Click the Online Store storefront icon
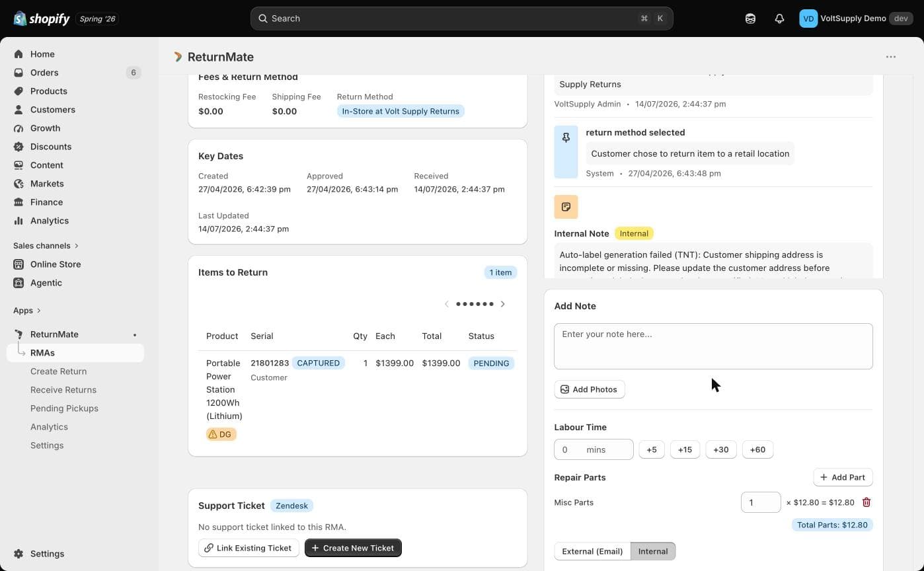 coord(19,264)
